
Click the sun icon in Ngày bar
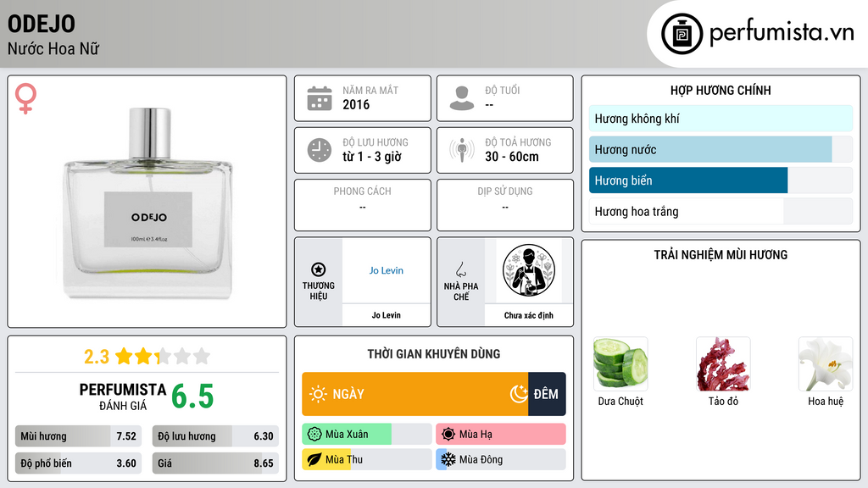pyautogui.click(x=318, y=394)
